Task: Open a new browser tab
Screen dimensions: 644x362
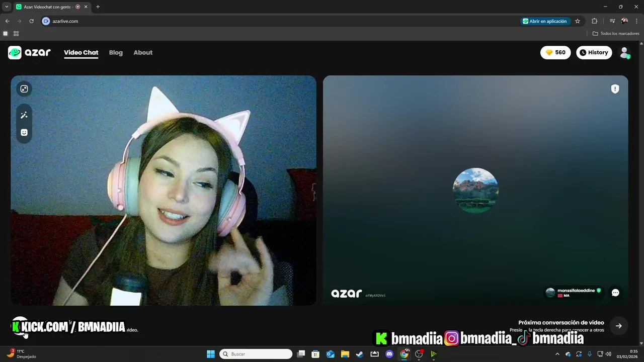Action: (98, 7)
